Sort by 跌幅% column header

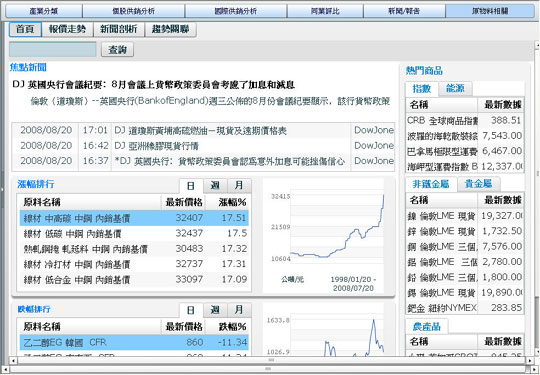point(228,326)
